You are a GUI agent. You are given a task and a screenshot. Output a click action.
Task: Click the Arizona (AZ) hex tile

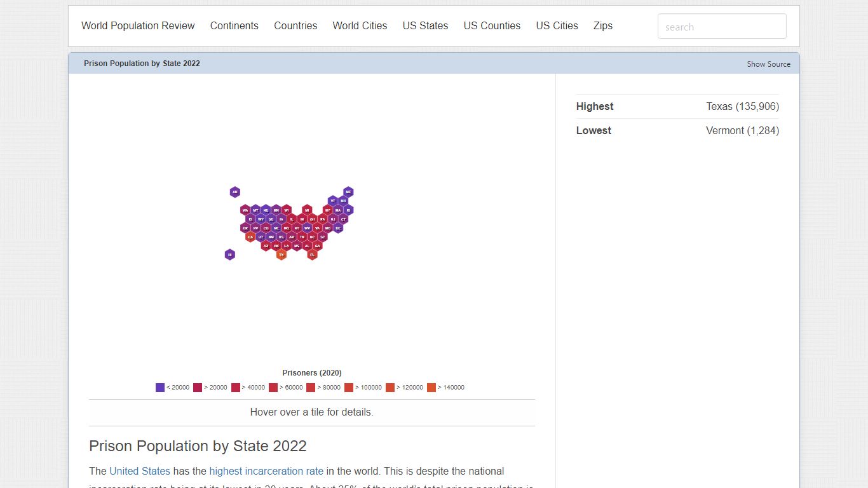266,246
